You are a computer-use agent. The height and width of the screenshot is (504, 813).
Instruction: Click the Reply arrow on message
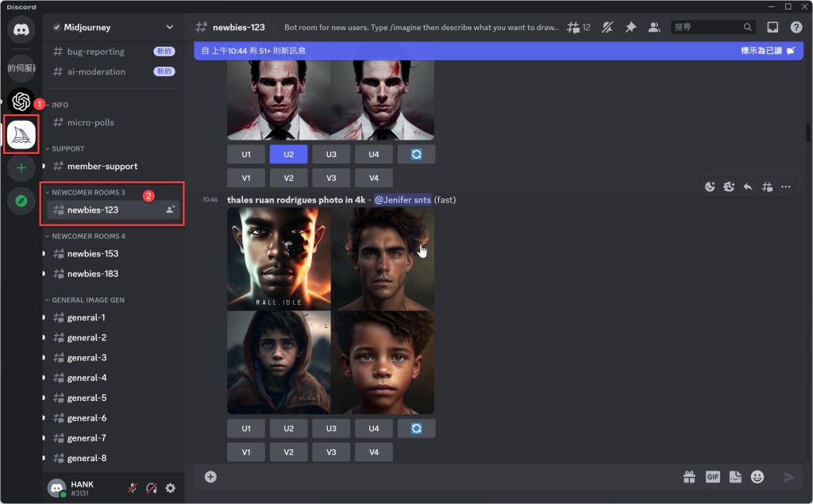(747, 187)
